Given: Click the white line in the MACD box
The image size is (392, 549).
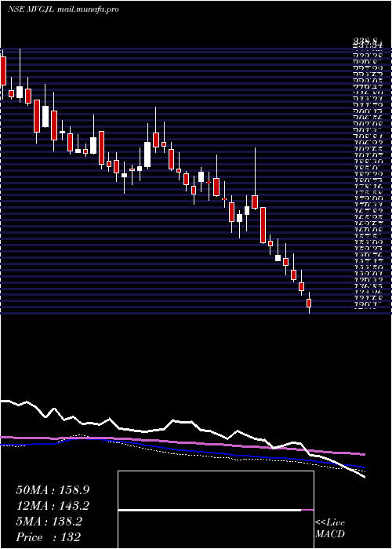Looking at the screenshot, I should tap(209, 510).
